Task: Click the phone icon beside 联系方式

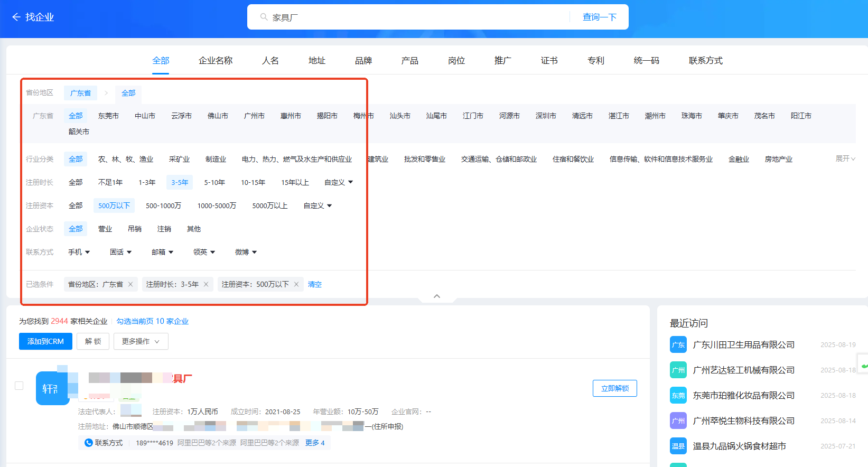Action: tap(89, 443)
